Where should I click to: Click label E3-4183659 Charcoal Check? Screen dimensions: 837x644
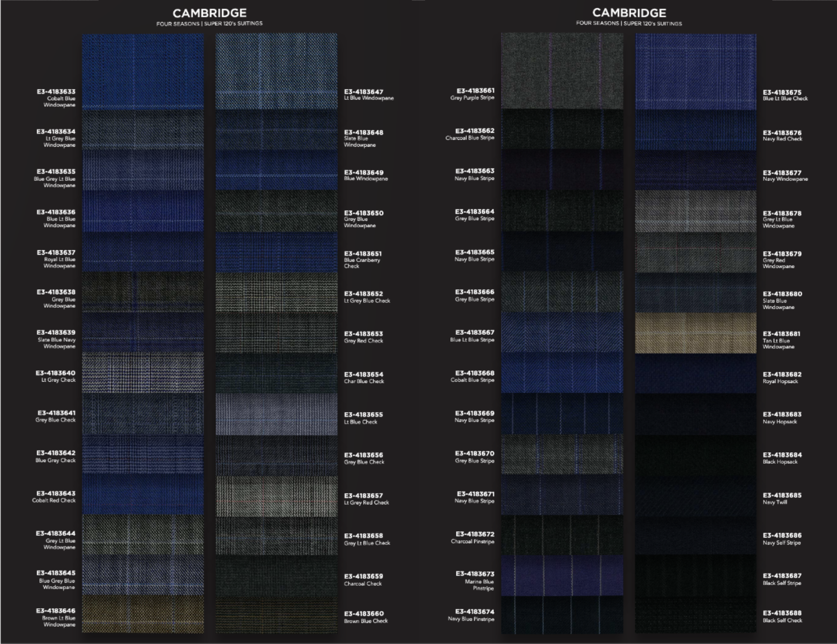[364, 580]
